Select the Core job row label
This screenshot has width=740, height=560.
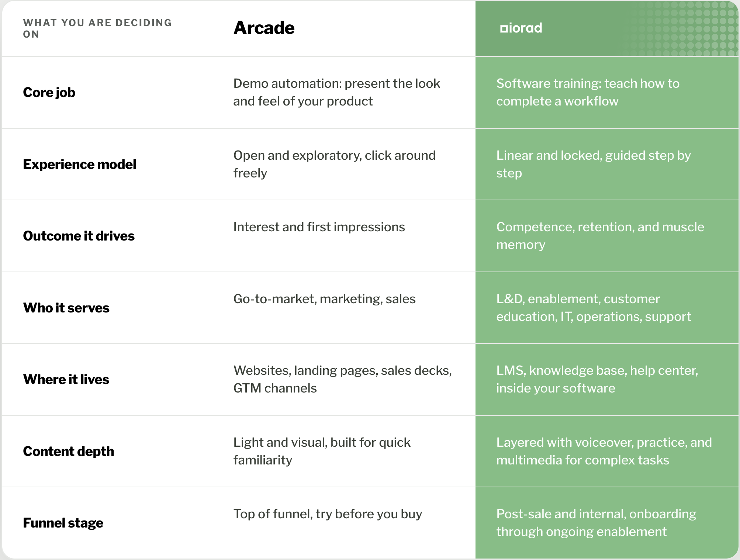pyautogui.click(x=49, y=92)
